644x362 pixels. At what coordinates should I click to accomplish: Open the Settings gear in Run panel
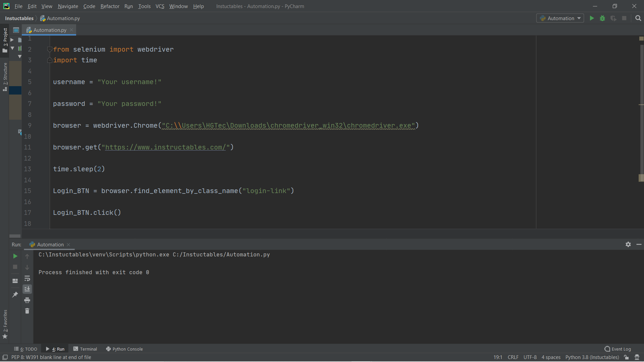coord(628,244)
